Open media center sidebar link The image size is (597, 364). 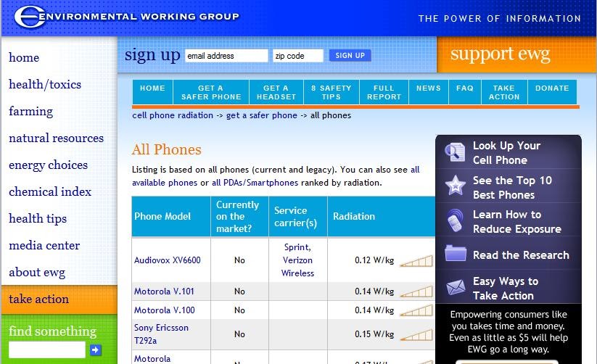pos(44,245)
